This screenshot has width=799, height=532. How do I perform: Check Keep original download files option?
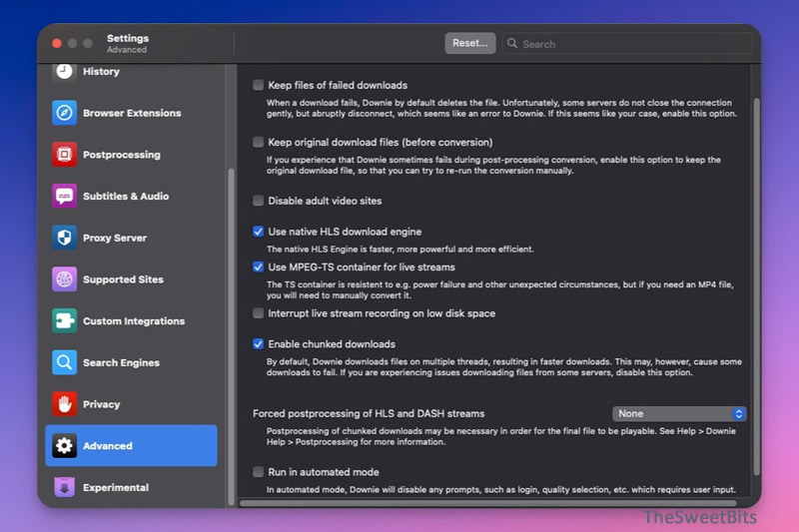[259, 142]
